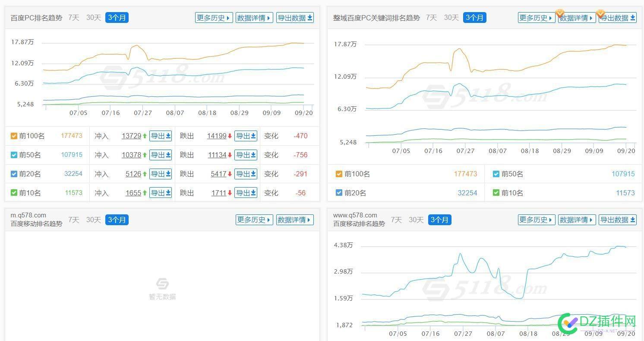Select 3个月 tab in www.q578.com panel
This screenshot has height=341, width=644.
[x=439, y=220]
